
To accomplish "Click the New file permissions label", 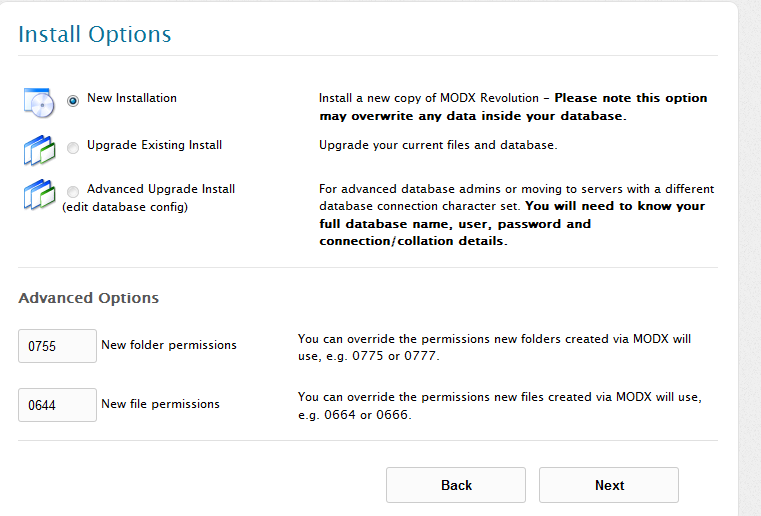I will click(x=160, y=404).
